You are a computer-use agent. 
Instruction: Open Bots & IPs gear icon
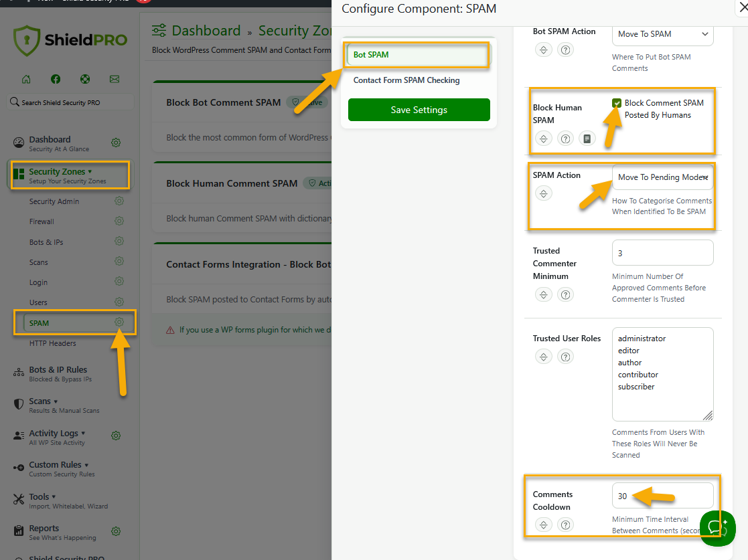[119, 241]
